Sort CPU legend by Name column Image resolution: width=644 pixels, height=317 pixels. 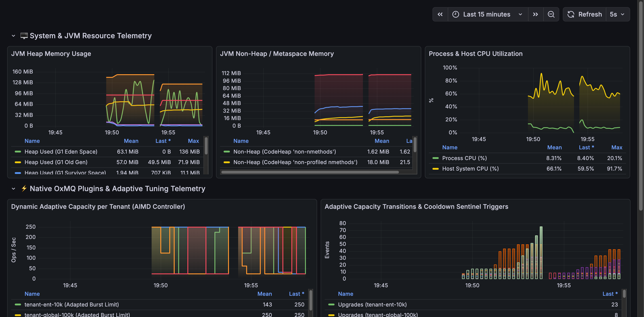(x=450, y=147)
